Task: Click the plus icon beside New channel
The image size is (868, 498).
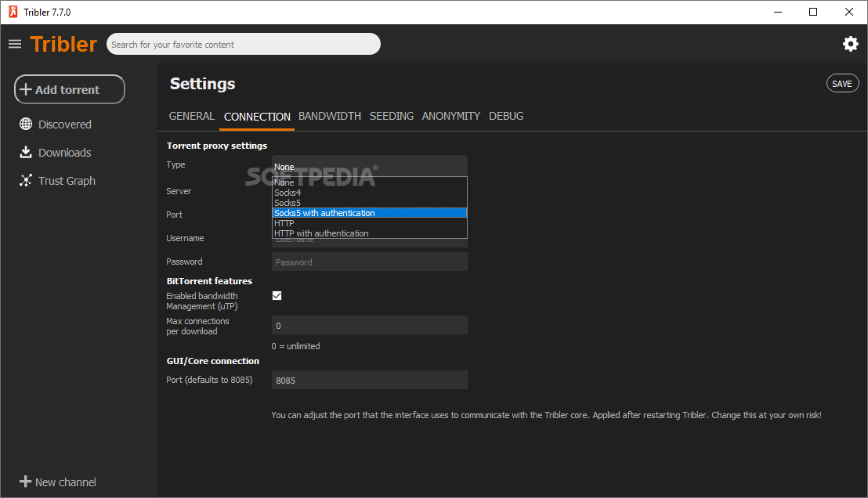Action: click(x=26, y=482)
